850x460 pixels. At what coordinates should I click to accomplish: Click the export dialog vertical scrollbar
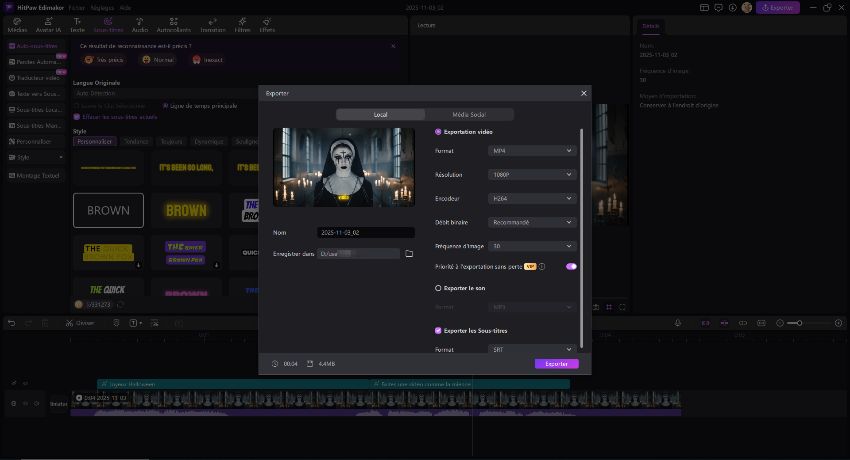tap(581, 238)
